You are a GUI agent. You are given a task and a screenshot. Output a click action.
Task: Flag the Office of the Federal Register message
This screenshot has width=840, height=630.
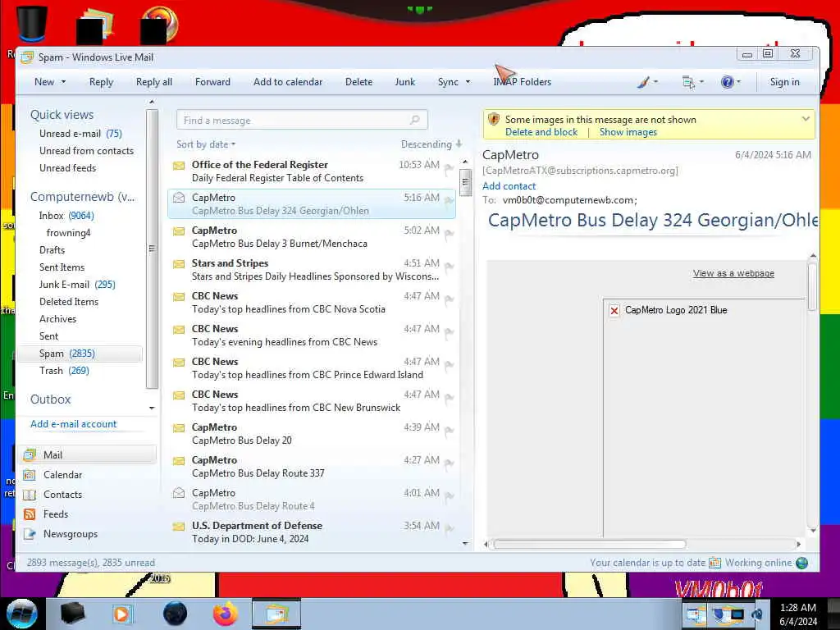click(450, 169)
